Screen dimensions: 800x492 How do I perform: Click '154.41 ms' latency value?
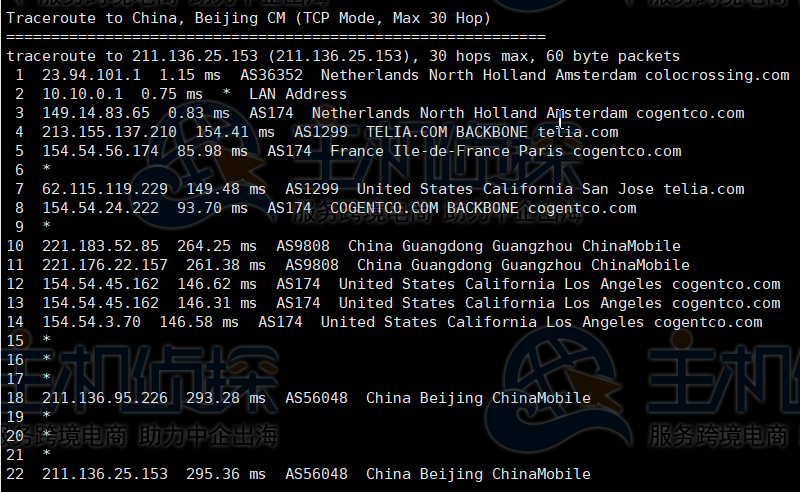tap(235, 132)
